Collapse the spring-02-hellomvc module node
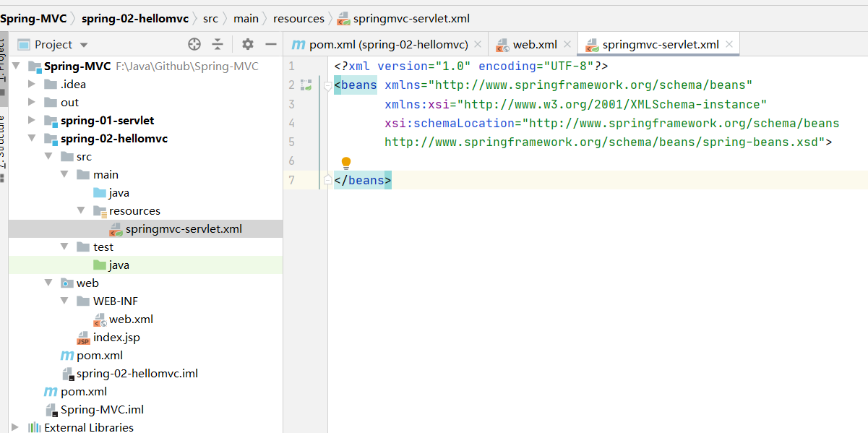The height and width of the screenshot is (433, 868). click(31, 139)
